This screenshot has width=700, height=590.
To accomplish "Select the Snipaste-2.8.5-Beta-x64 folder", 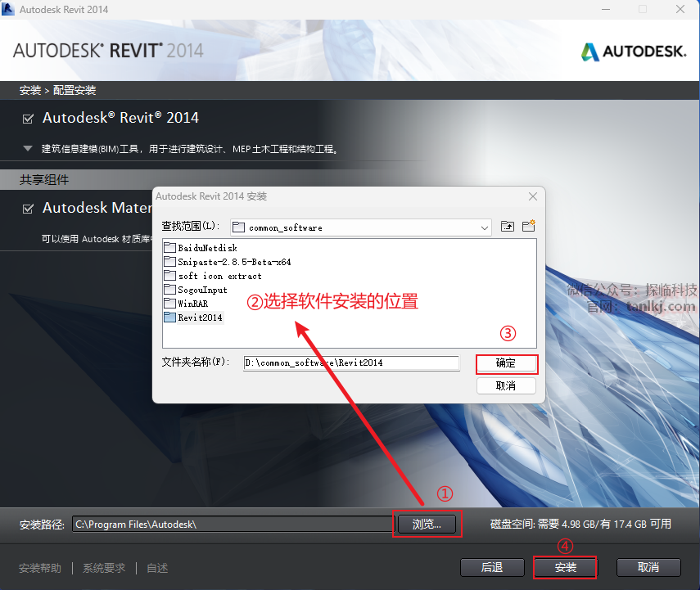I will (x=228, y=262).
